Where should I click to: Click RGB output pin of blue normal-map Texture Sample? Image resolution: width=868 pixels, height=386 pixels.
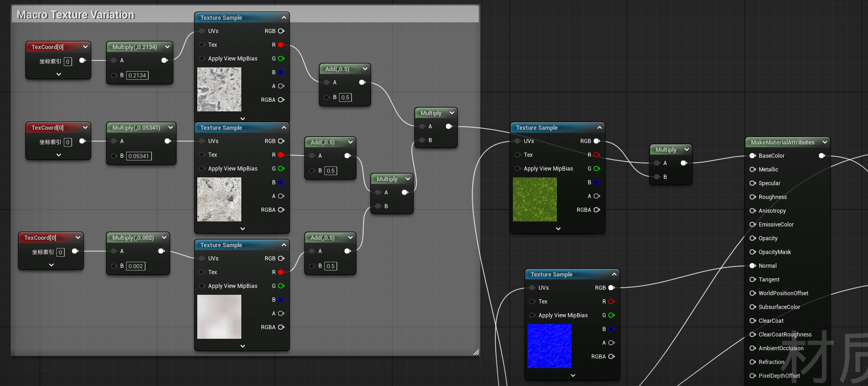(611, 288)
